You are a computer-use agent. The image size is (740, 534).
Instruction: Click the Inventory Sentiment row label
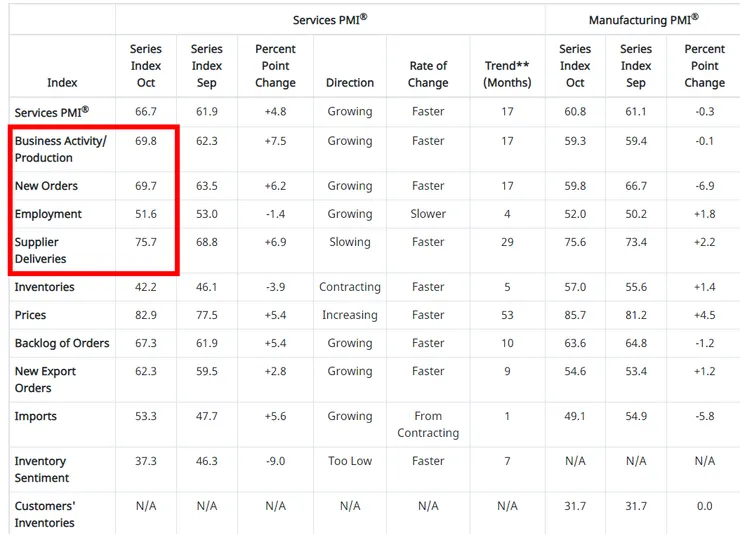(40, 469)
